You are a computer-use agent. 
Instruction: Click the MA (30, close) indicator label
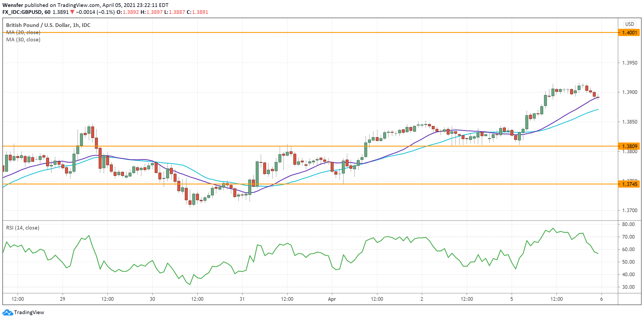coord(23,40)
